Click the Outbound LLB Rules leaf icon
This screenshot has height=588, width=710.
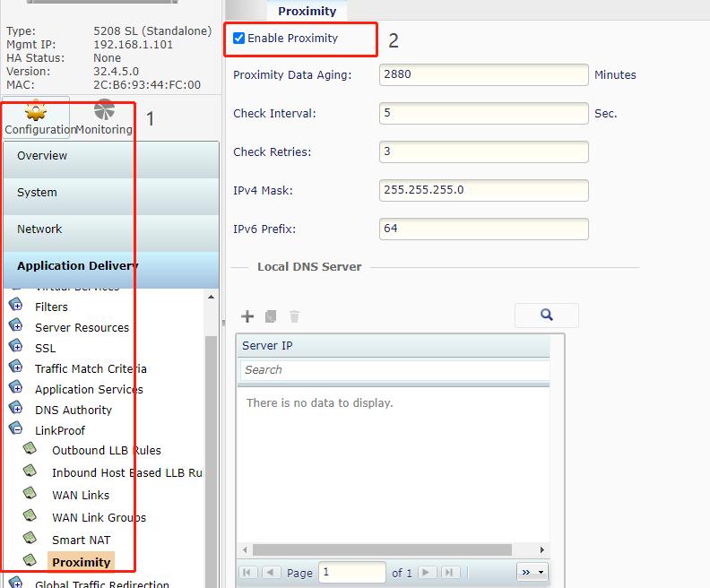pos(30,448)
